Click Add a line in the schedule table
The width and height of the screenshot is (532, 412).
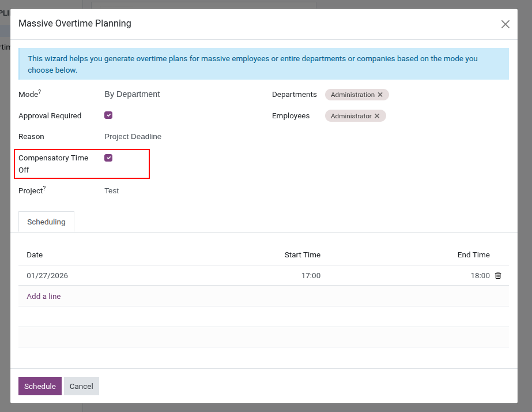pyautogui.click(x=43, y=296)
